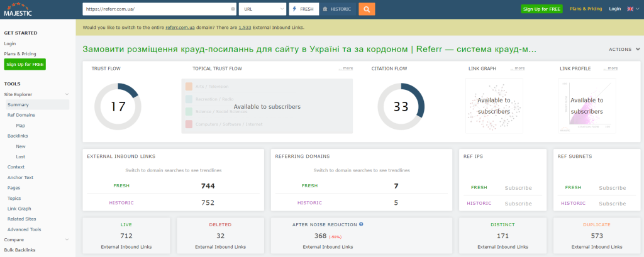This screenshot has width=644, height=257.
Task: Open the UK flag language selector
Action: click(632, 9)
